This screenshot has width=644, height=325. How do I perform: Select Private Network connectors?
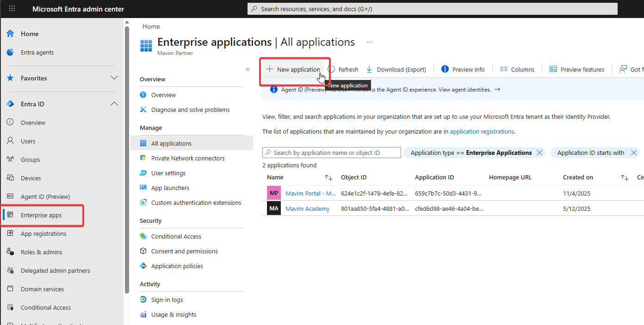[x=187, y=158]
